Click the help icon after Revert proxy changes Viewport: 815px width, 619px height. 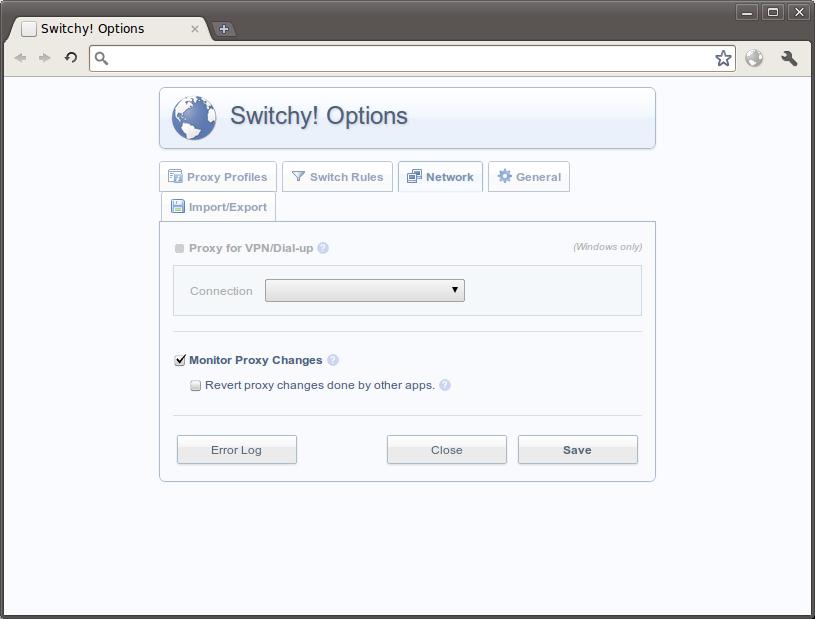[444, 385]
